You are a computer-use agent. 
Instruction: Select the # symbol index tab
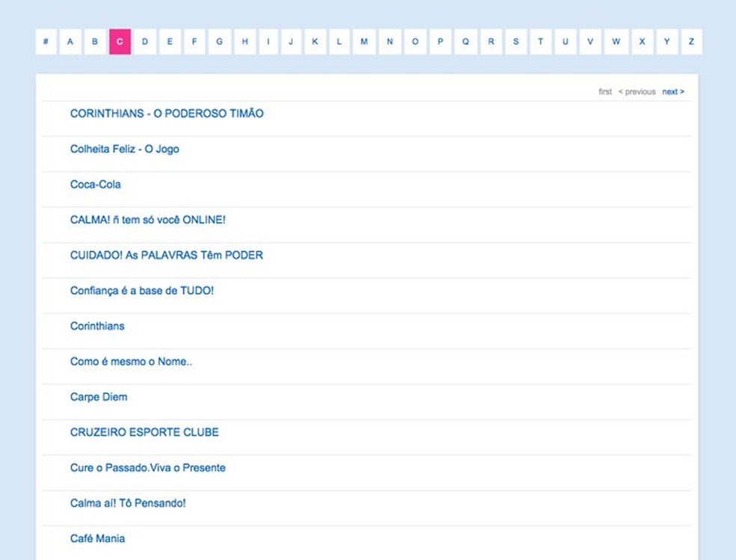click(x=46, y=42)
